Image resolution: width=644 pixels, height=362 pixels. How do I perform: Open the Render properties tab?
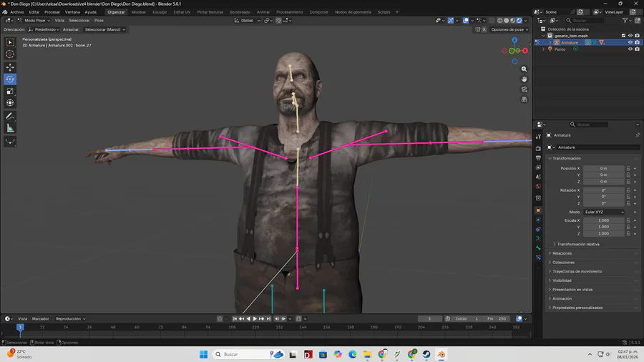coord(538,148)
